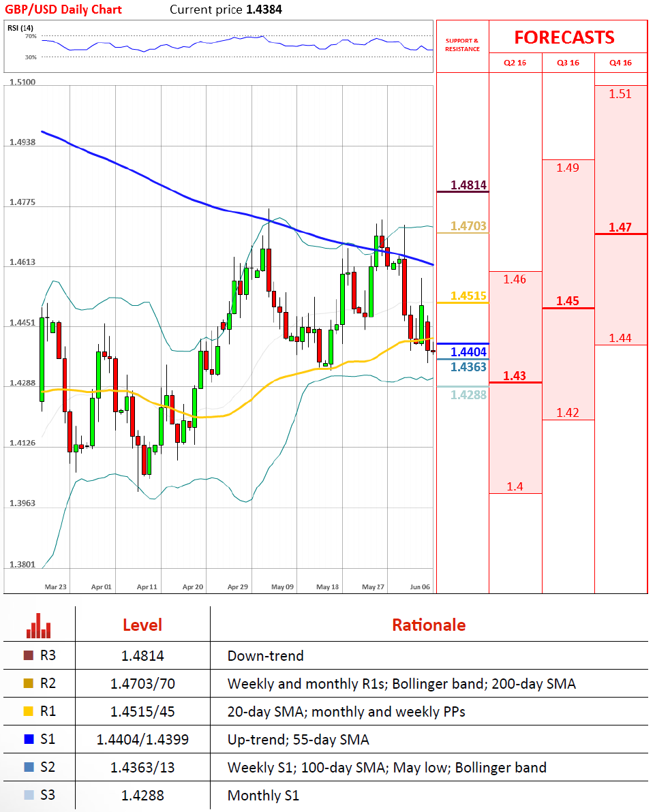This screenshot has width=655, height=812.
Task: Click the Q2 forecast high value 1.46
Action: [x=515, y=280]
